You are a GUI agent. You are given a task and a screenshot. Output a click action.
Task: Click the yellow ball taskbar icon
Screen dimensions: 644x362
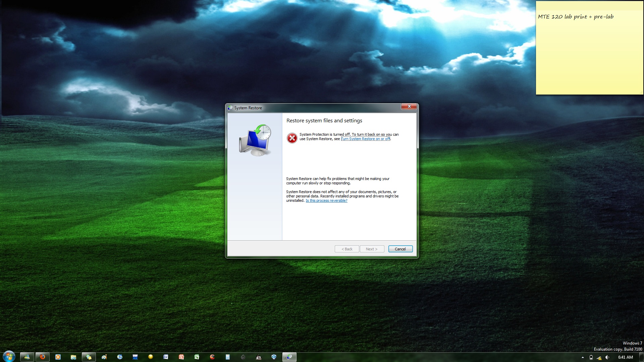click(x=151, y=357)
